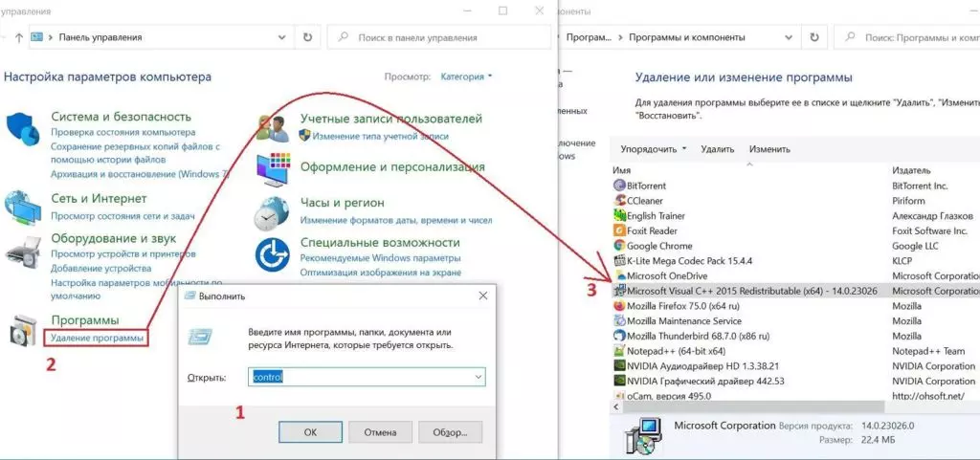Click the Notepad++ program icon
This screenshot has width=980, height=460.
[x=619, y=351]
